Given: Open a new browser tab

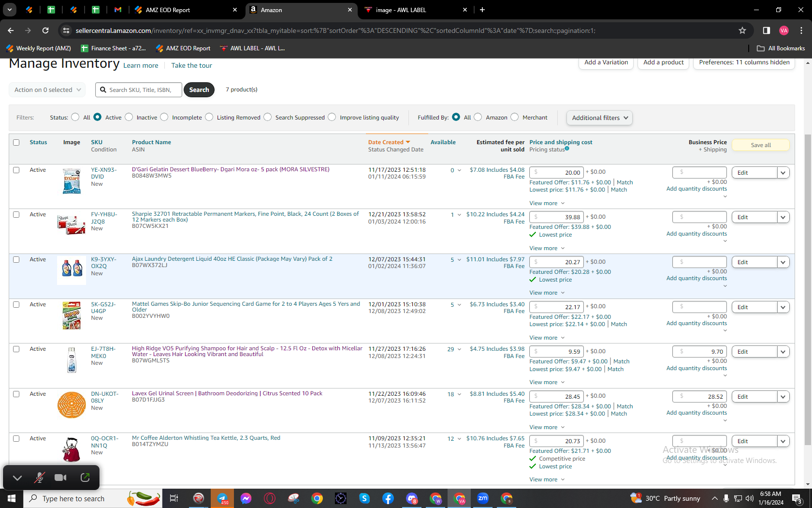Looking at the screenshot, I should (x=482, y=10).
